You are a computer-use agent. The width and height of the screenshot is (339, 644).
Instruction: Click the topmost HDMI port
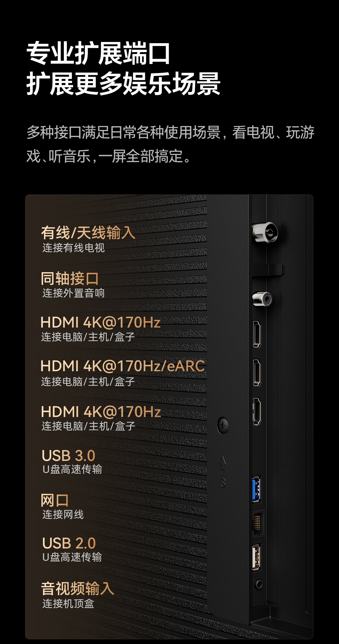(257, 334)
